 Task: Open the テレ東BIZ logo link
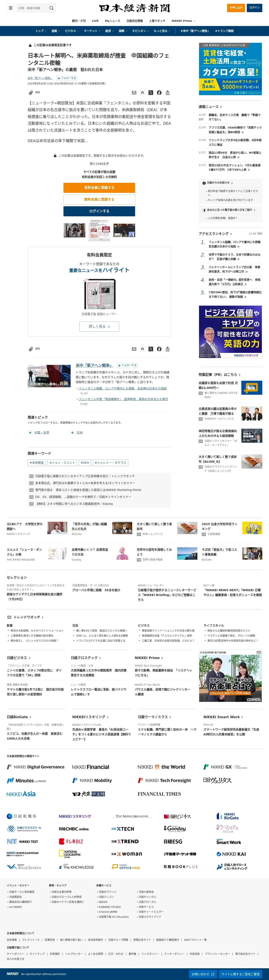point(71,841)
